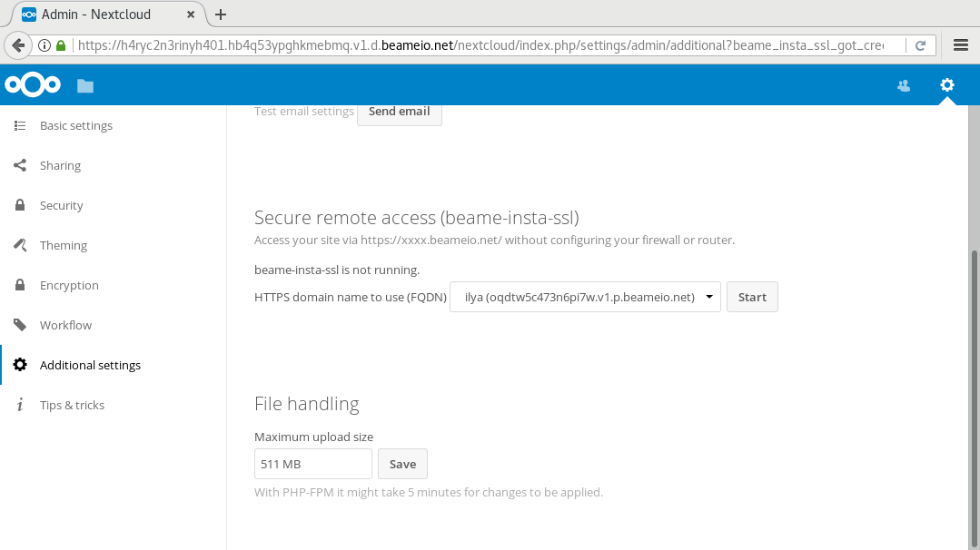980x550 pixels.
Task: Click the Sharing share icon
Action: click(20, 165)
